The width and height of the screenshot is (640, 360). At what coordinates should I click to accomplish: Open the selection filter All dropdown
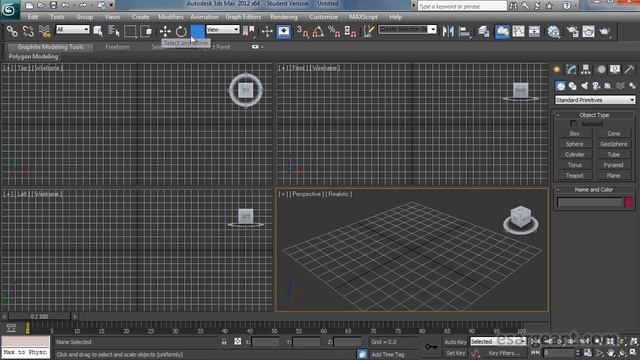73,29
